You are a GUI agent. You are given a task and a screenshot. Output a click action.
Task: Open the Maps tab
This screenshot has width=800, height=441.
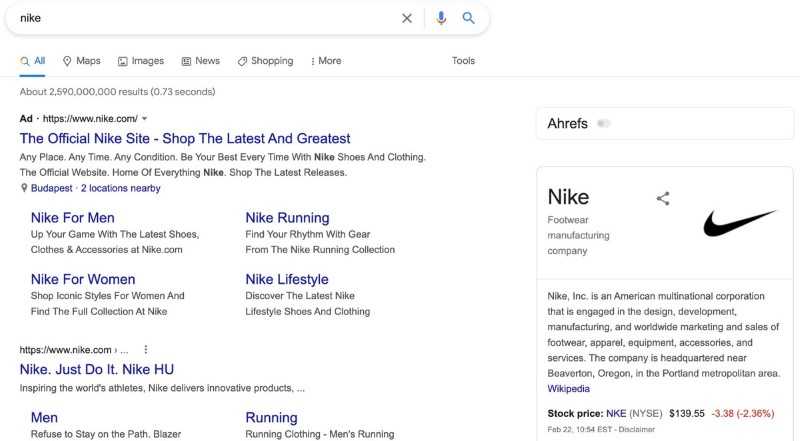[82, 61]
